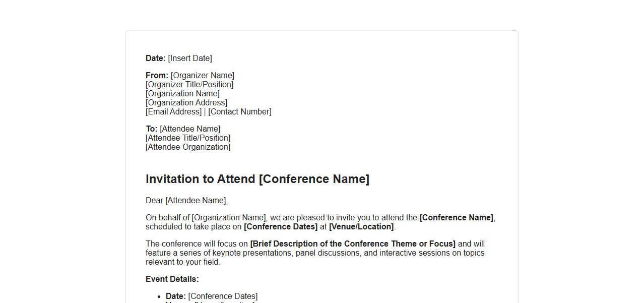This screenshot has width=644, height=303.
Task: Click the "From:" label
Action: [x=157, y=76]
